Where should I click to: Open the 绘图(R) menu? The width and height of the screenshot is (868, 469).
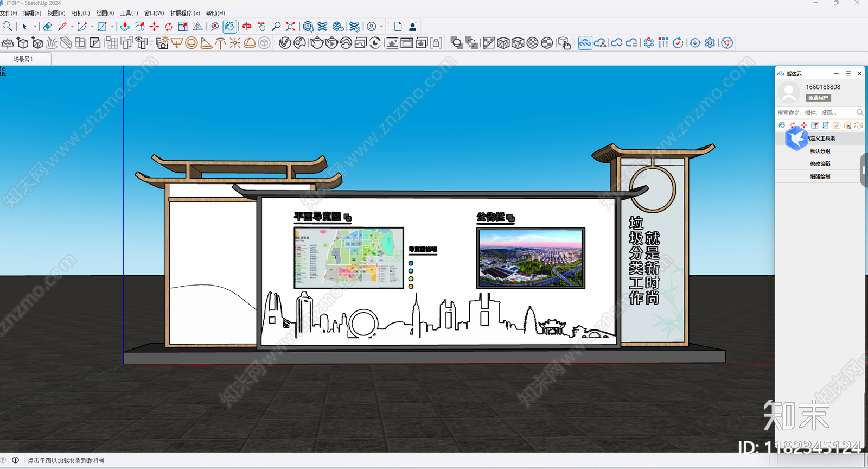click(x=105, y=13)
